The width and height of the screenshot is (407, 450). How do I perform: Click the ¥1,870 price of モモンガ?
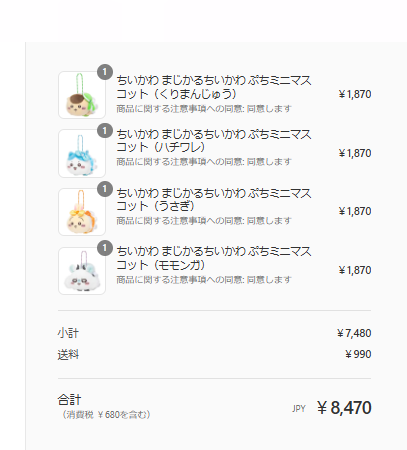(x=355, y=270)
